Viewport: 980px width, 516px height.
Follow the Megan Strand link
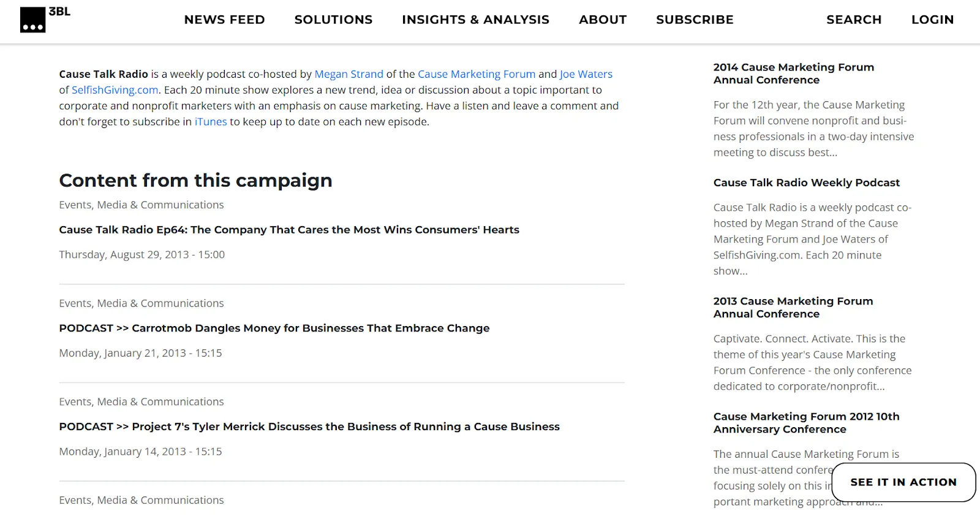[349, 74]
